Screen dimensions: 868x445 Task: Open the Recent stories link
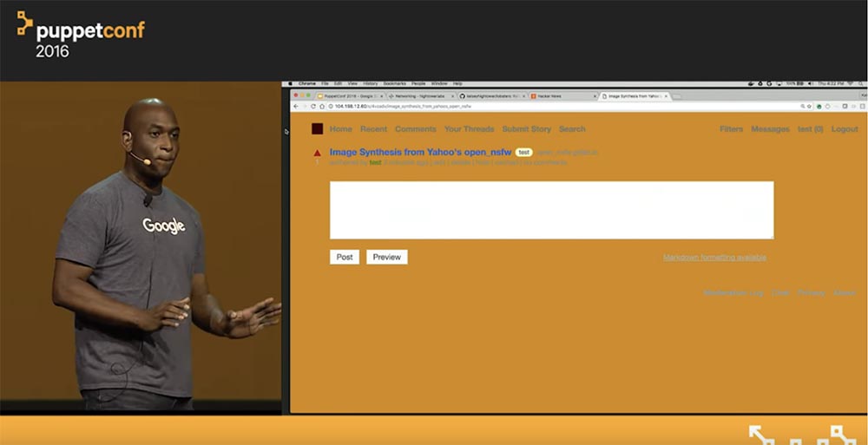tap(373, 129)
